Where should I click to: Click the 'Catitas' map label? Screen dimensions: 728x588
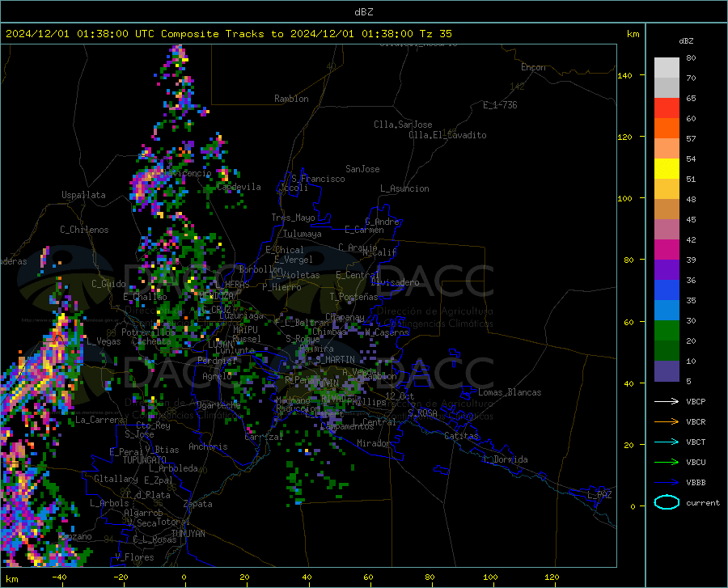461,436
